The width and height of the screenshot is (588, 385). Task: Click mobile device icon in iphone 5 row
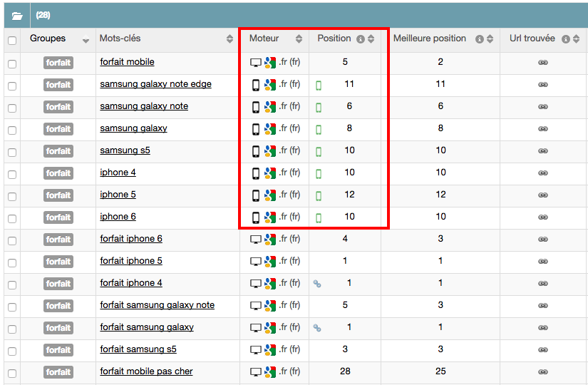256,195
